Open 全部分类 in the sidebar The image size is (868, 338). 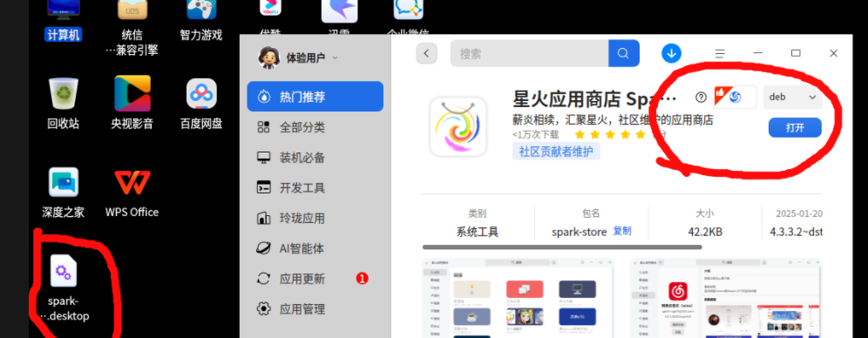[x=315, y=127]
